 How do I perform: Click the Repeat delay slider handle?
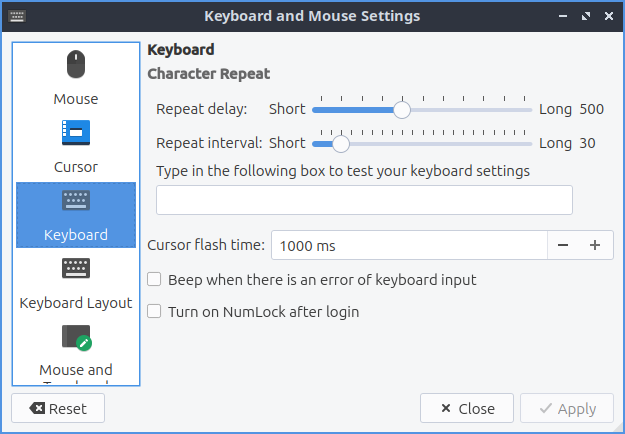pos(401,109)
